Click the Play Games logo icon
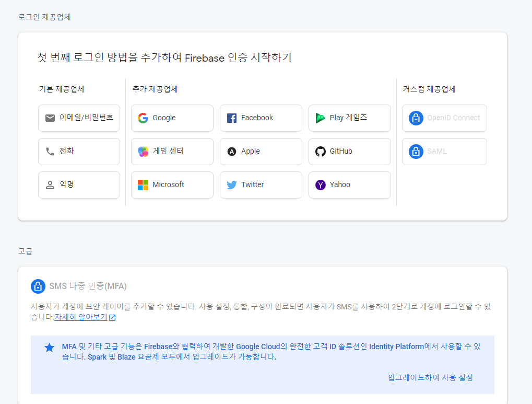Image resolution: width=532 pixels, height=404 pixels. point(320,118)
